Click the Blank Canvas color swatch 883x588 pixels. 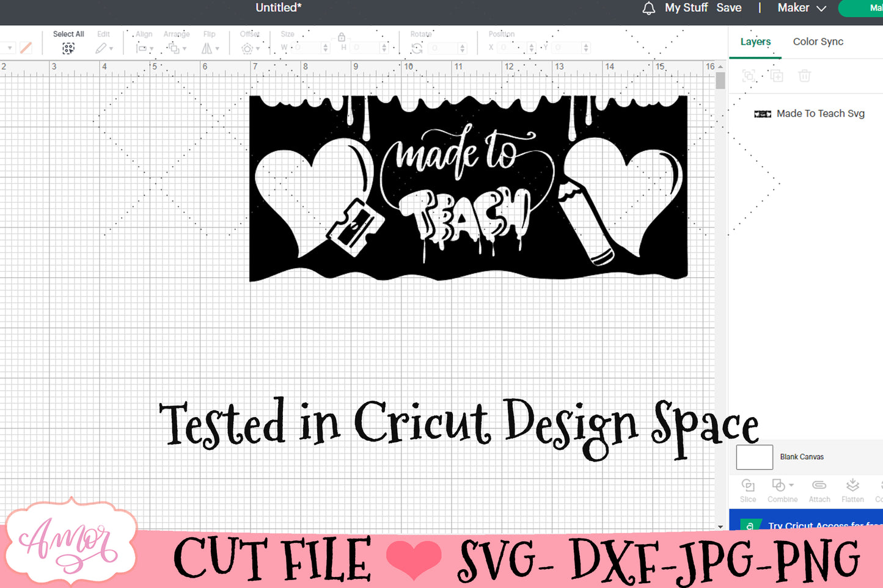(754, 457)
